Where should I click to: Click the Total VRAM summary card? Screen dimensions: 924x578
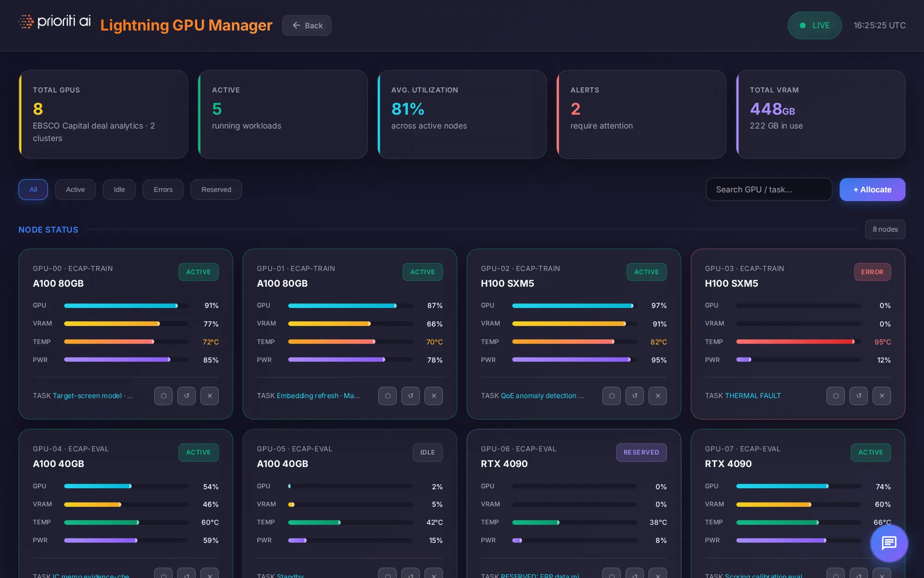point(821,114)
